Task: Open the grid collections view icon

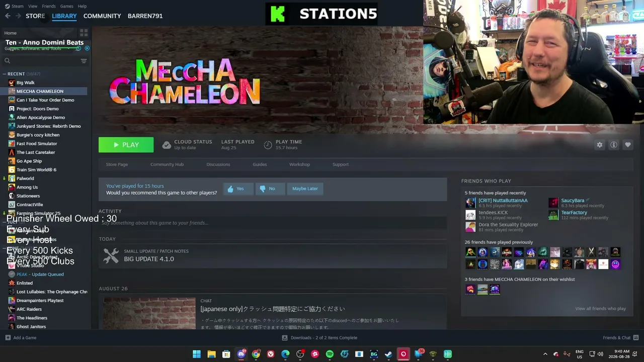Action: tap(84, 33)
